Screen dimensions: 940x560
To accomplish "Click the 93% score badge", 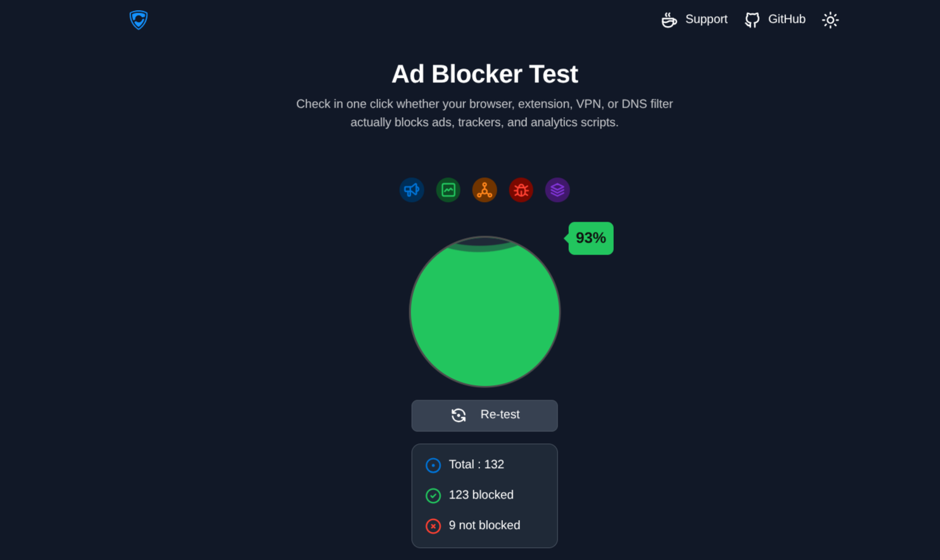I will 590,238.
